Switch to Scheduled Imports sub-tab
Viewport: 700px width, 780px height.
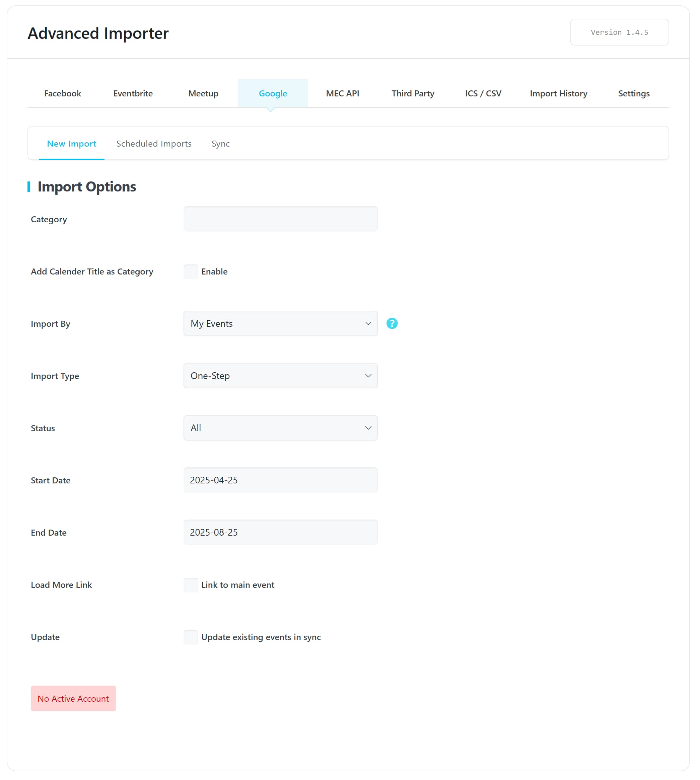[x=154, y=143]
